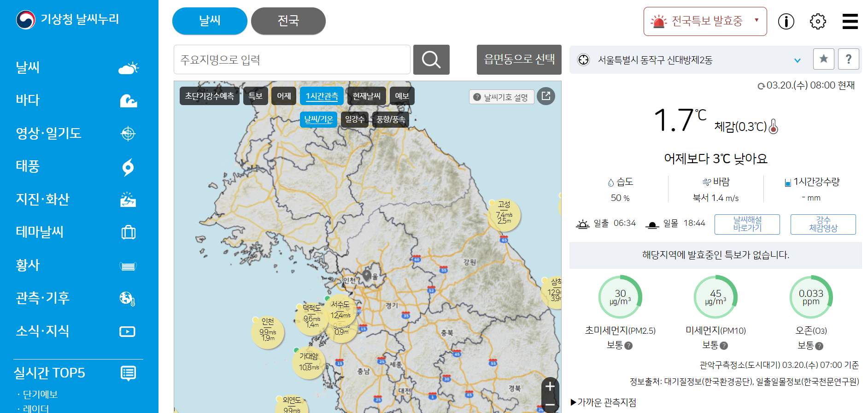Switch to the 날씨 tab
The width and height of the screenshot is (868, 413).
tap(210, 21)
